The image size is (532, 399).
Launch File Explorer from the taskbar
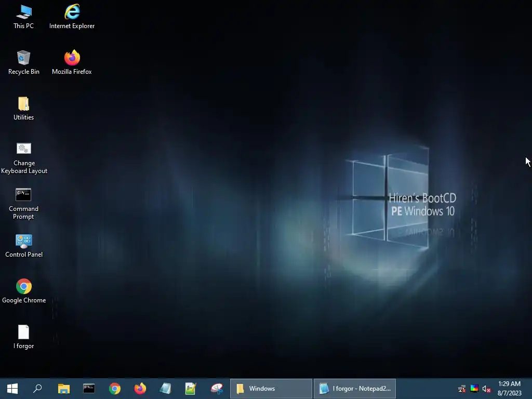click(x=64, y=389)
